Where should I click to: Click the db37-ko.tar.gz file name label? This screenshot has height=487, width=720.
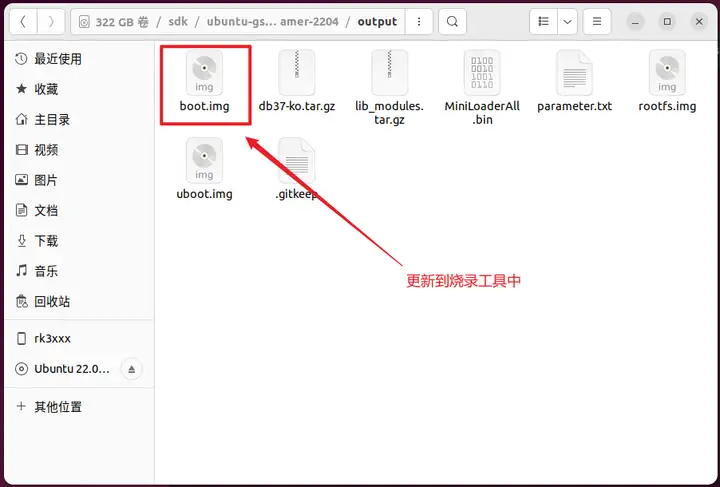point(297,106)
